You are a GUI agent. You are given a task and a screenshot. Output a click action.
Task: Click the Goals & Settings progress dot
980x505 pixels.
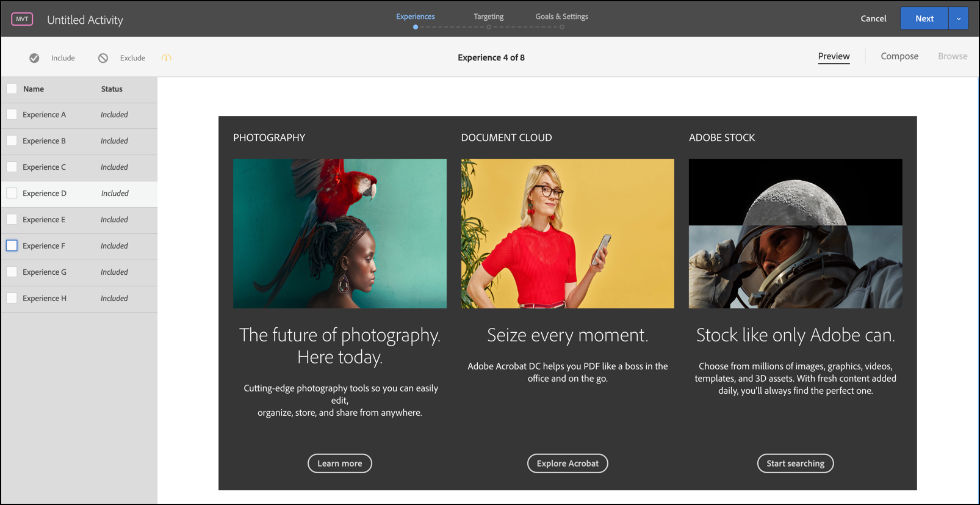562,27
